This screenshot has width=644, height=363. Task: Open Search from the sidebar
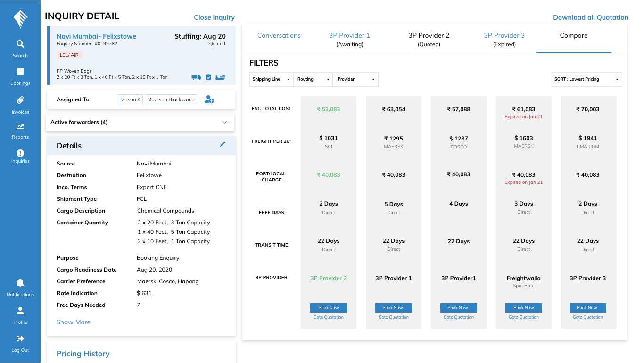(20, 44)
